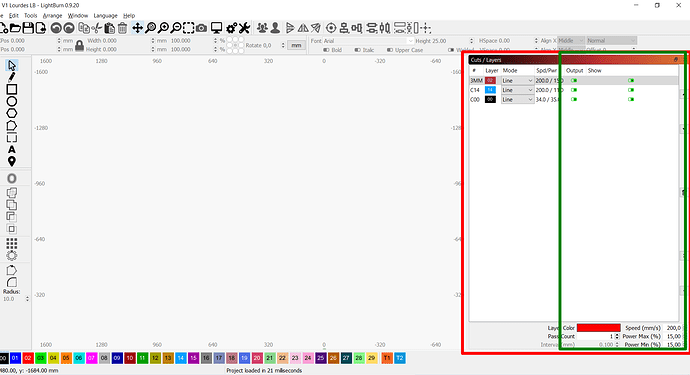Open the Arrange menu
Image resolution: width=690 pixels, height=375 pixels.
pos(52,15)
